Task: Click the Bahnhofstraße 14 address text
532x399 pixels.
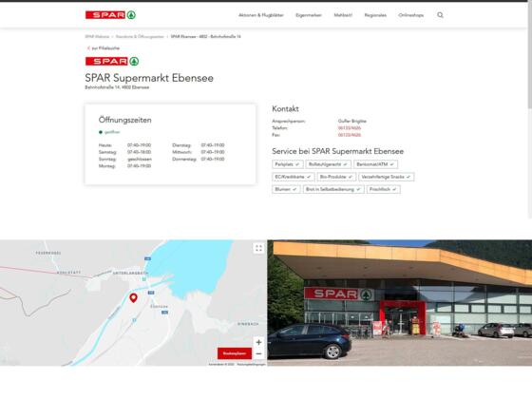Action: click(x=117, y=87)
